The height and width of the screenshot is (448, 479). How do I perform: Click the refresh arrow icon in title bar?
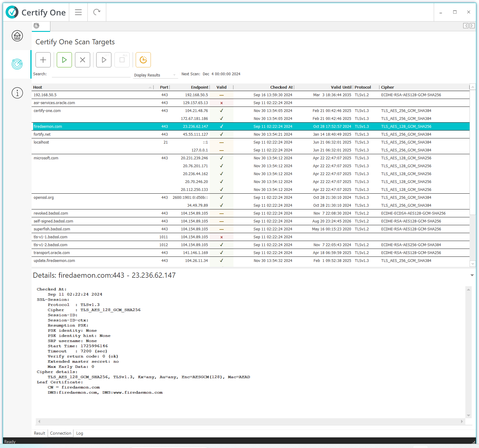(x=97, y=12)
